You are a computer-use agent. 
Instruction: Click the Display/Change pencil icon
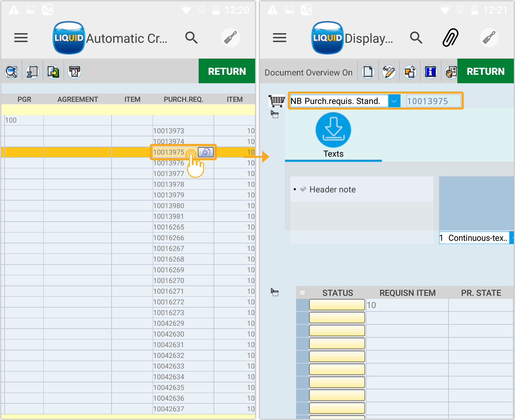click(x=389, y=72)
